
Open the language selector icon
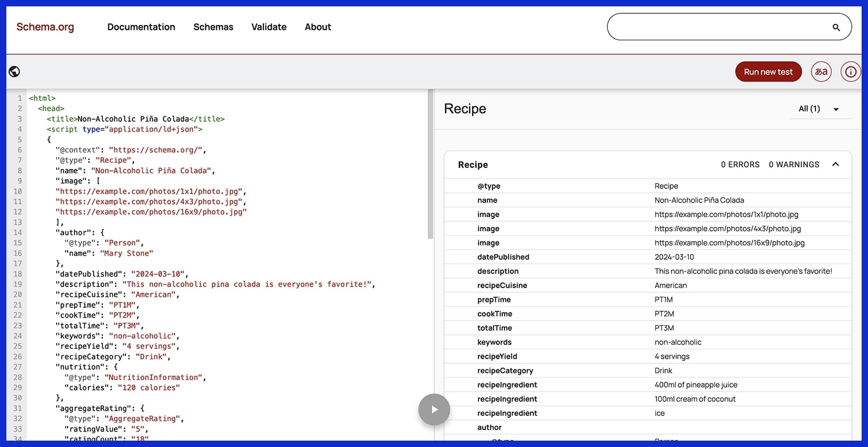point(821,72)
